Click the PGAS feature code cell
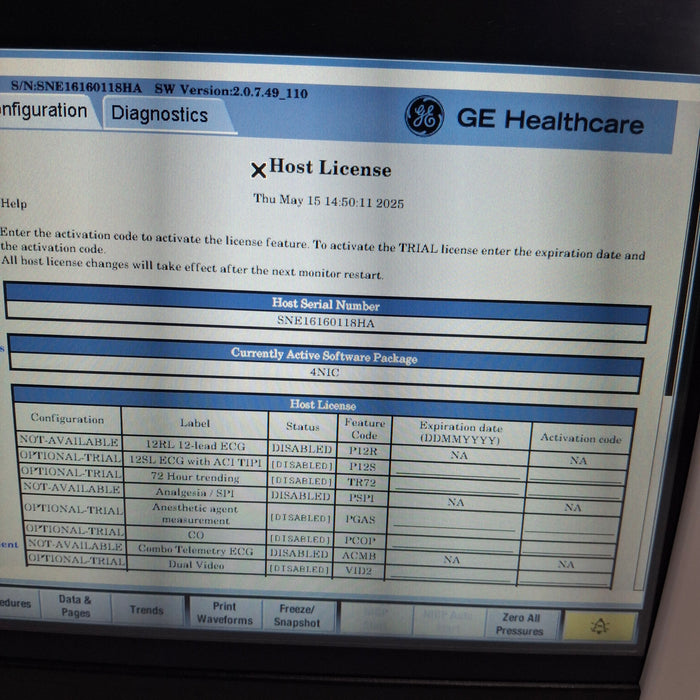Image resolution: width=700 pixels, height=700 pixels. [360, 519]
